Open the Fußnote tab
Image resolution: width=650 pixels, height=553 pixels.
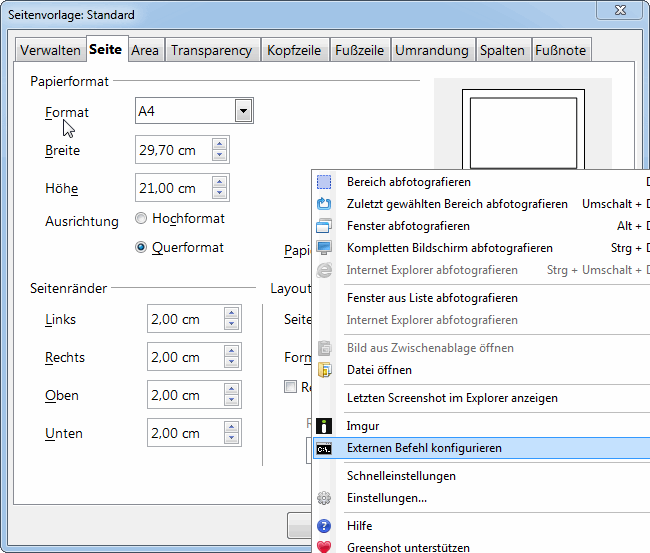click(x=561, y=50)
